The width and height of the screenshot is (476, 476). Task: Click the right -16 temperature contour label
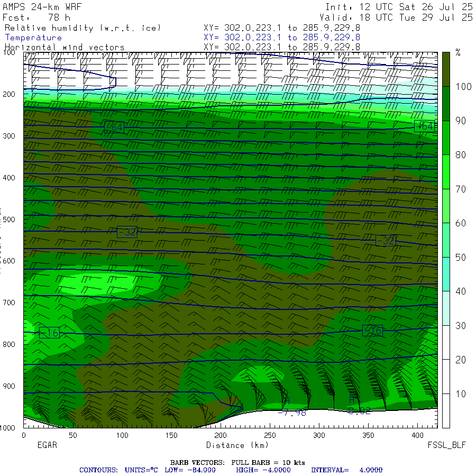pyautogui.click(x=372, y=330)
